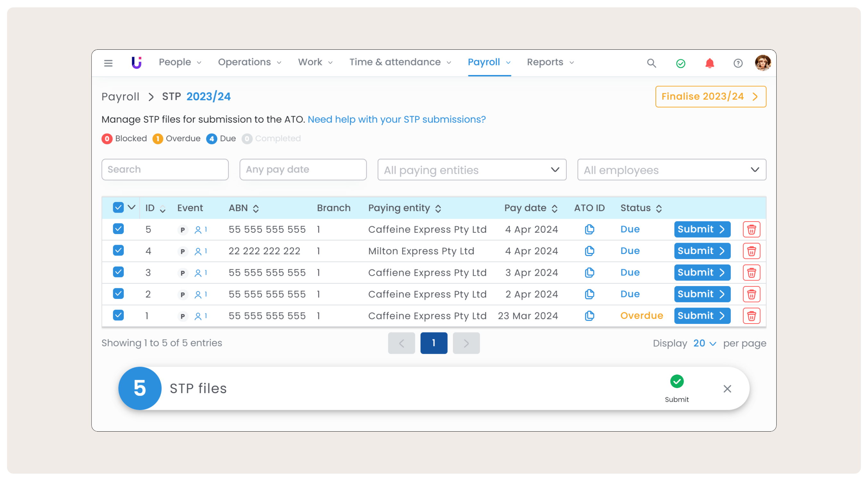Uncheck the select-all header checkbox

tap(118, 207)
